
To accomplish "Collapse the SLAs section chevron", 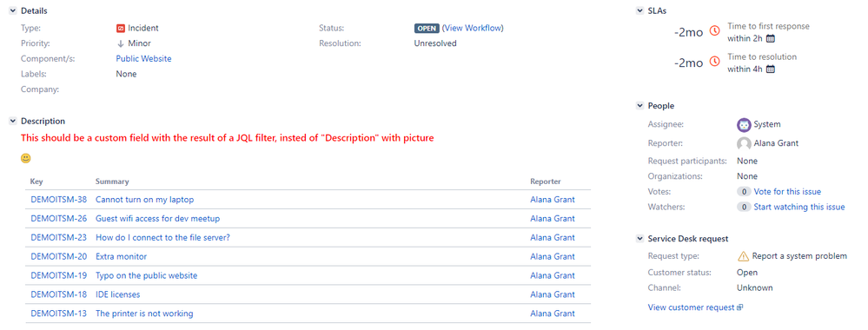I will (639, 10).
